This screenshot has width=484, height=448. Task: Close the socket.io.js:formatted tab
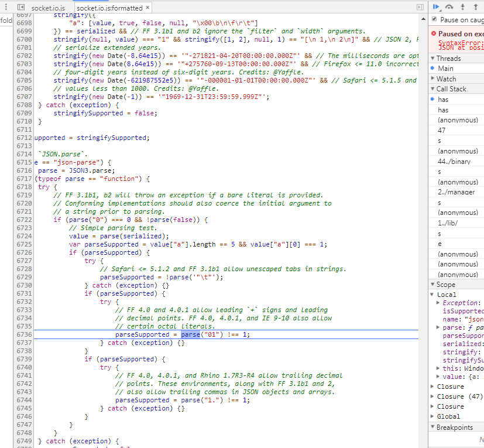coord(147,8)
